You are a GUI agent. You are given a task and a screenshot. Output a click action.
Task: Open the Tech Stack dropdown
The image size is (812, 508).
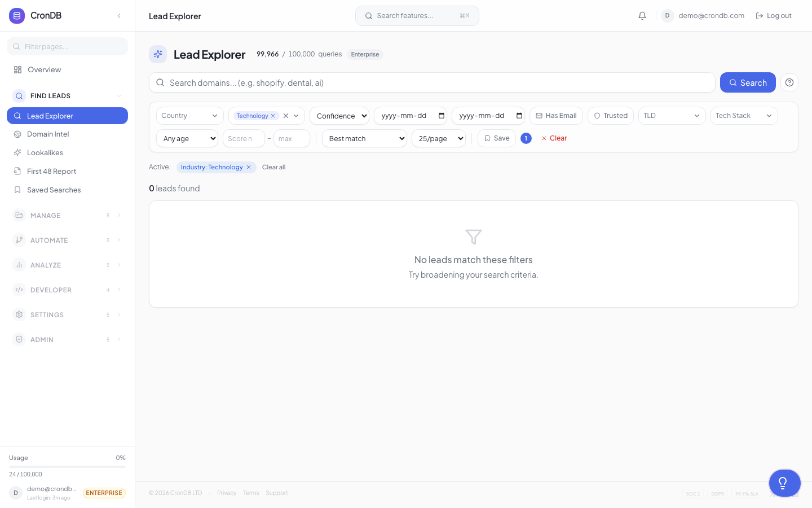744,116
